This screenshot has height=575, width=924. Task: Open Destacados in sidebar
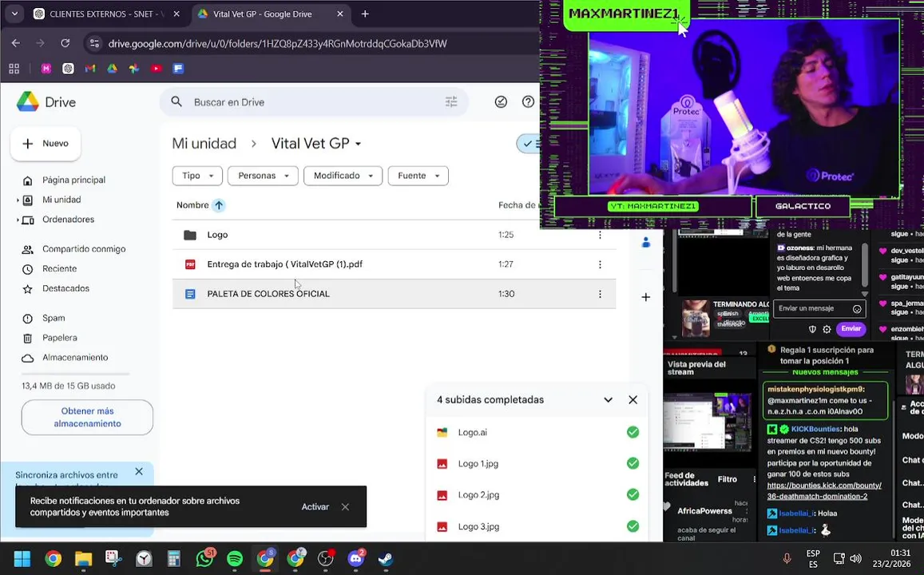[66, 288]
